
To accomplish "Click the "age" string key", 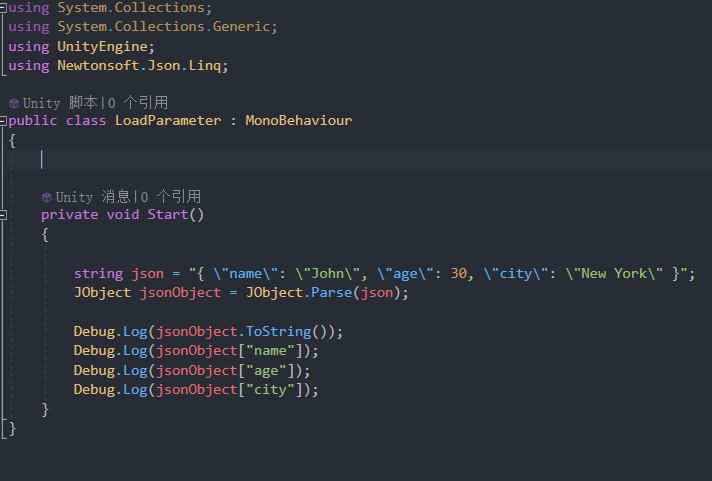I will click(266, 371).
